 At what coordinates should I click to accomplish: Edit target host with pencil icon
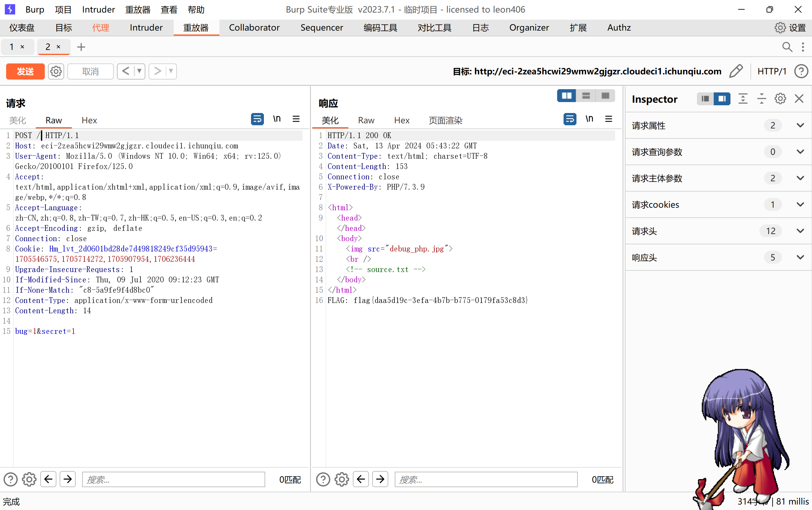[736, 71]
